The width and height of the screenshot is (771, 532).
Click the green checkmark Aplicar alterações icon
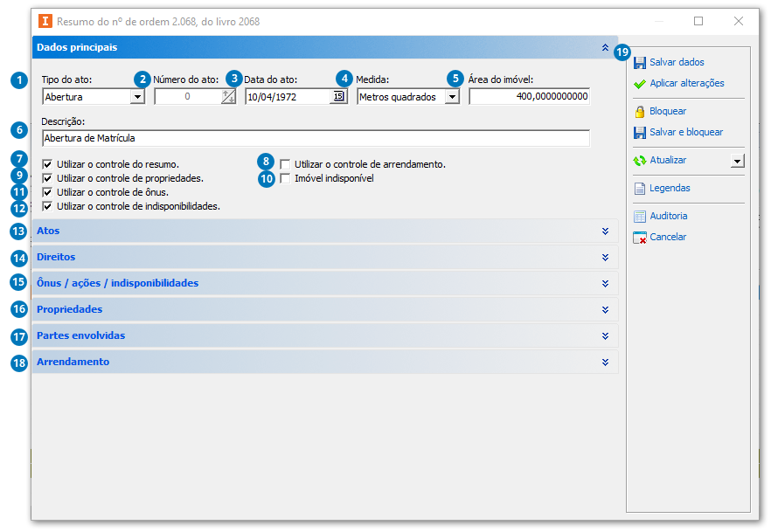640,84
